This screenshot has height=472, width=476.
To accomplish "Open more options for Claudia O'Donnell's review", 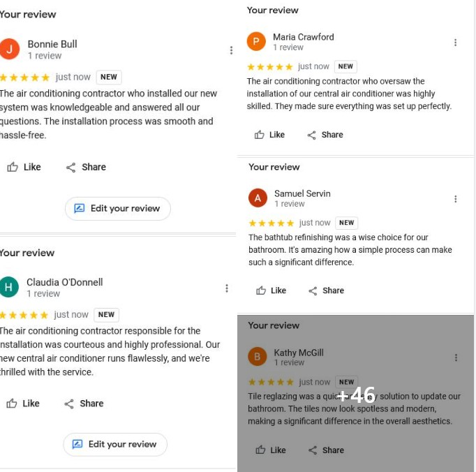I will tap(227, 288).
